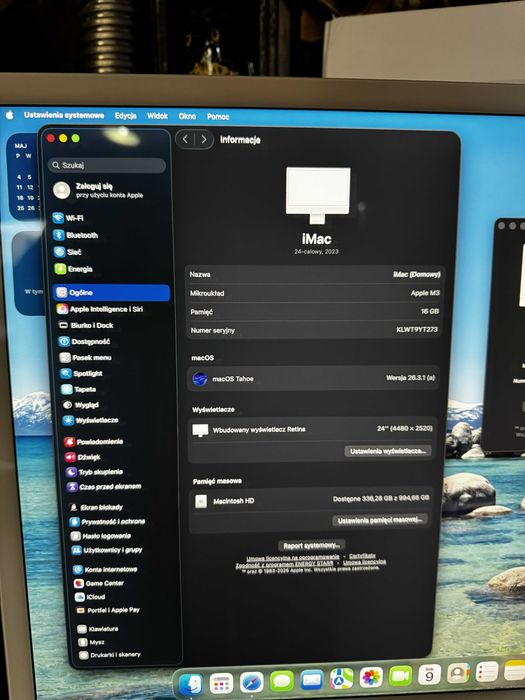
Task: Open Powiadomienia settings
Action: (x=94, y=442)
